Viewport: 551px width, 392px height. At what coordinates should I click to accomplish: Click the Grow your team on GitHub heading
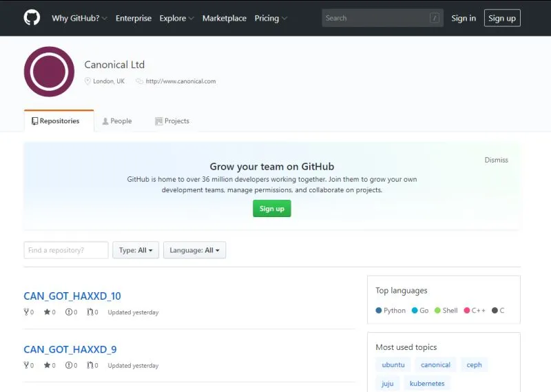click(272, 167)
